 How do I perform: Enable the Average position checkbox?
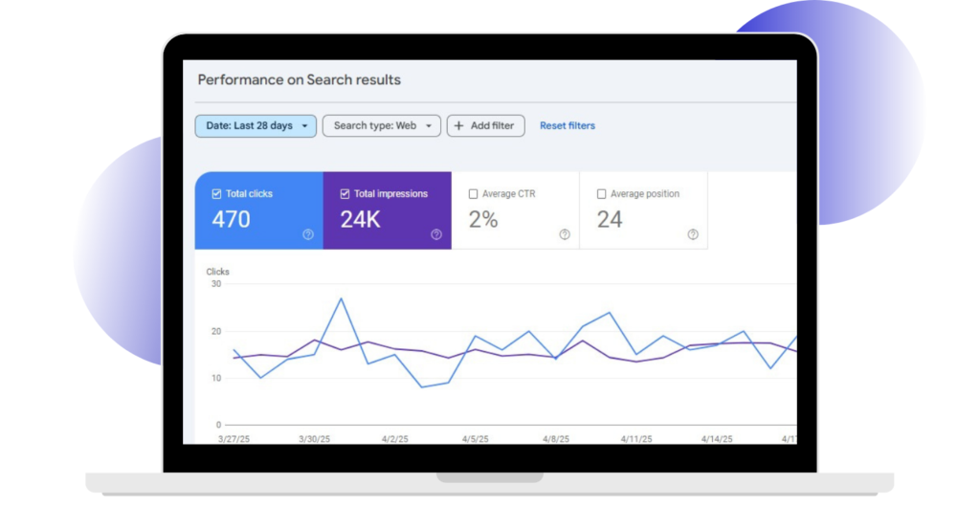601,194
